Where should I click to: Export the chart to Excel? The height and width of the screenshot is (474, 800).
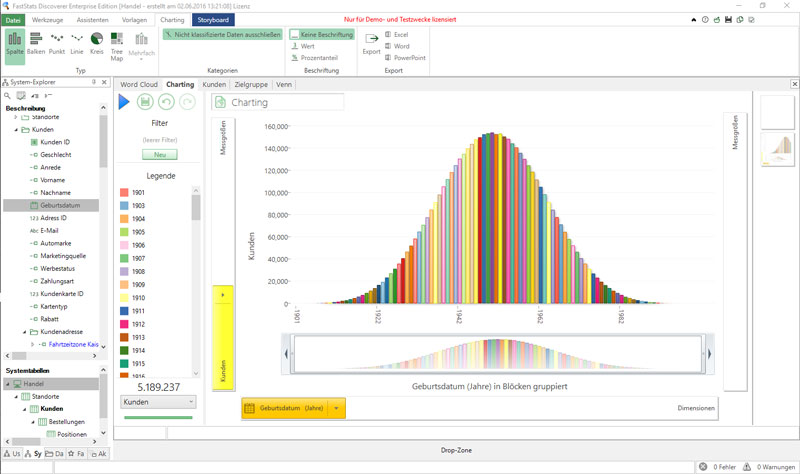pyautogui.click(x=397, y=35)
